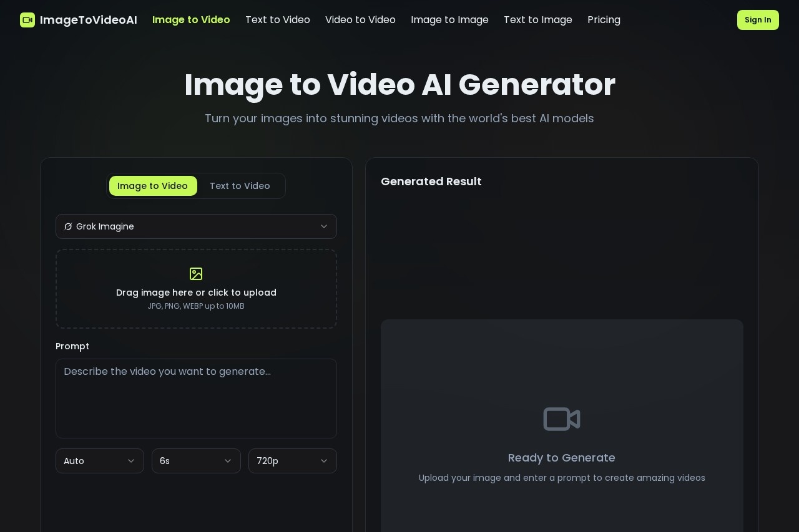Click the image upload icon in drop zone
This screenshot has width=799, height=532.
click(196, 274)
